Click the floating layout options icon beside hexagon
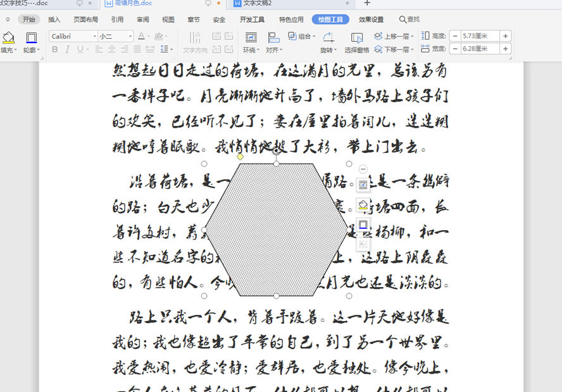Screen dimensions: 562x392 click(x=363, y=185)
